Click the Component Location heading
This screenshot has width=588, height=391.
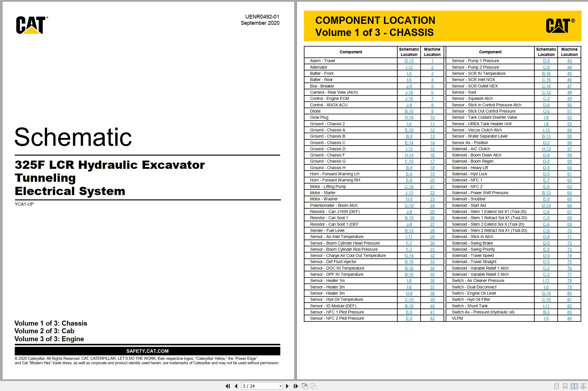375,20
